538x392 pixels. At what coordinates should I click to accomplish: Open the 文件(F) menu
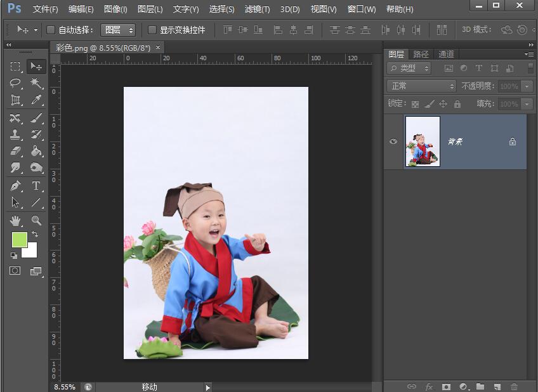[x=45, y=10]
